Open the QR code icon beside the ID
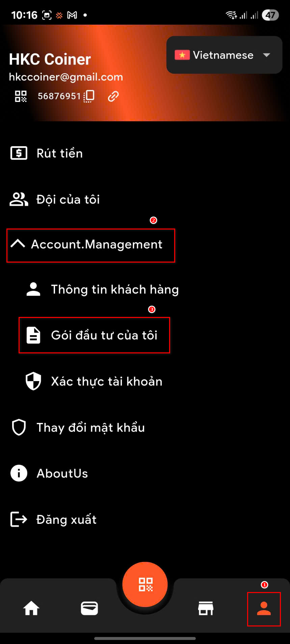The image size is (290, 644). pyautogui.click(x=21, y=96)
